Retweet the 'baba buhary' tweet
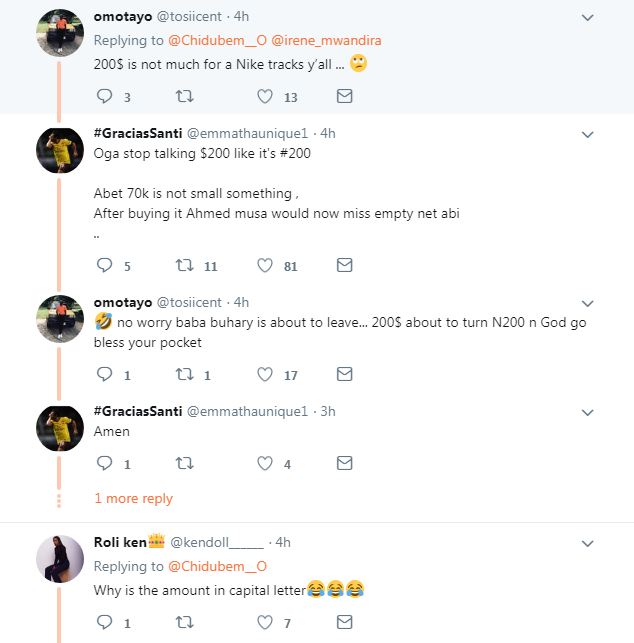The height and width of the screenshot is (643, 634). [x=184, y=375]
